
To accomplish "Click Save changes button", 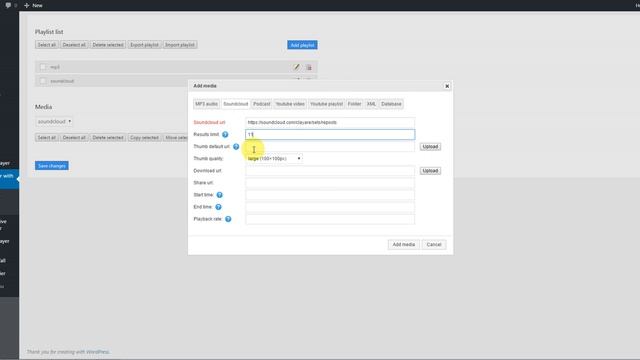I will tap(51, 166).
